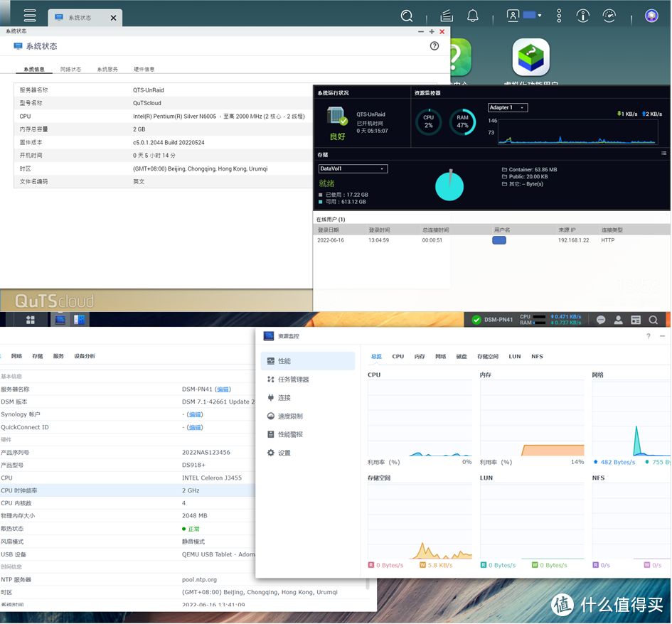Click the storage usage pie chart
The height and width of the screenshot is (624, 672).
point(449,185)
